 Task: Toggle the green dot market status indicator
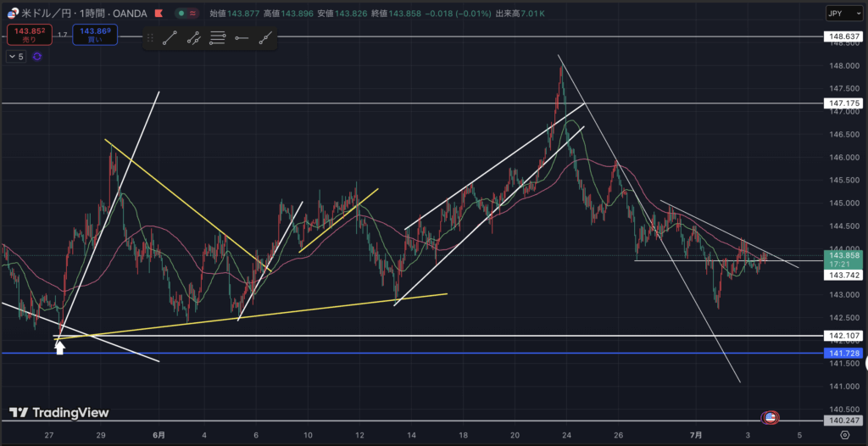tap(181, 13)
